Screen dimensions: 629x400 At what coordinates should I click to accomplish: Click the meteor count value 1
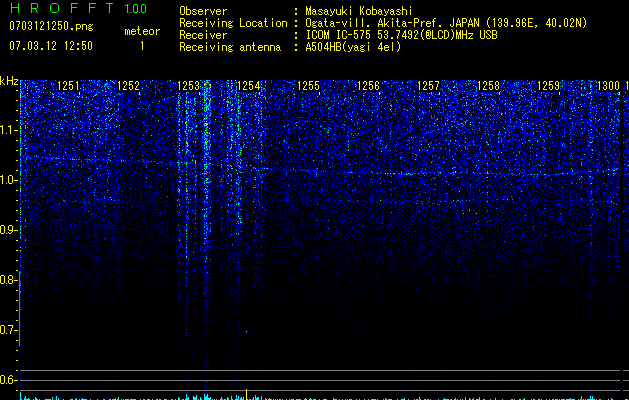coord(142,46)
